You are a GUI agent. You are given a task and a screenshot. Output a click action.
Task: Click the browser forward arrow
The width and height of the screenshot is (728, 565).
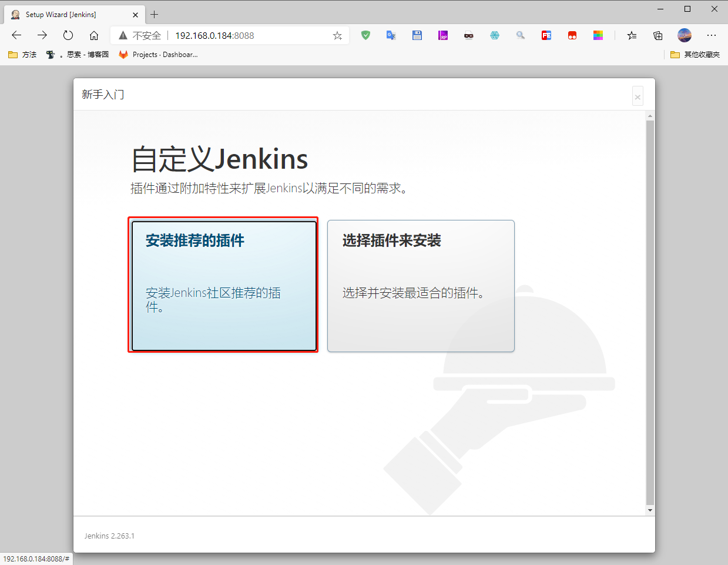click(x=42, y=35)
